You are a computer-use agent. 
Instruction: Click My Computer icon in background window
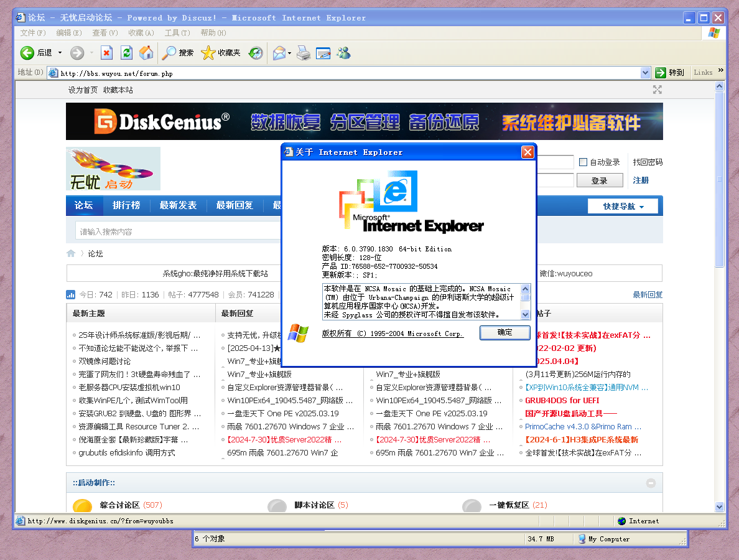coord(582,539)
